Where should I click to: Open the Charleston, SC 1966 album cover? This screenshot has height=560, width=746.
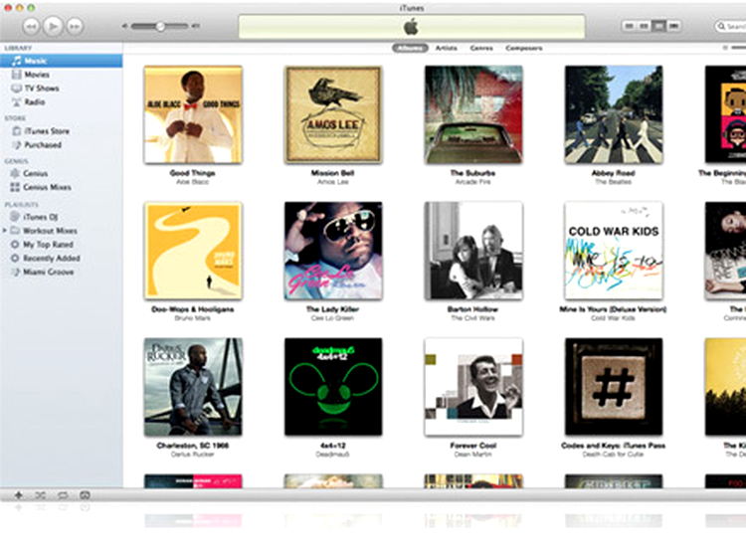[x=193, y=387]
